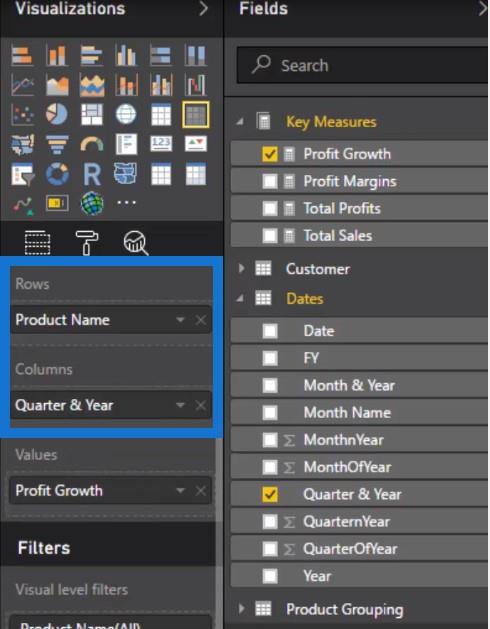Expand the Customer table

(x=241, y=268)
